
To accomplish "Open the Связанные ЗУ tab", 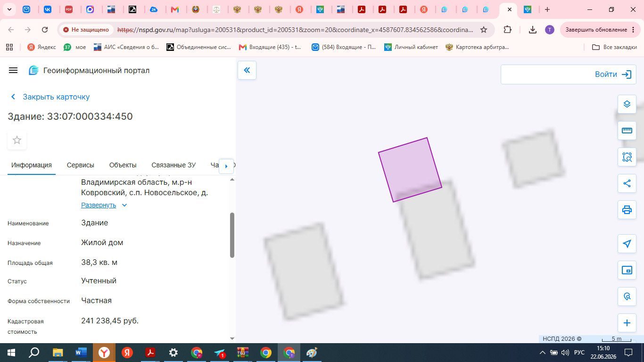I will tap(173, 165).
